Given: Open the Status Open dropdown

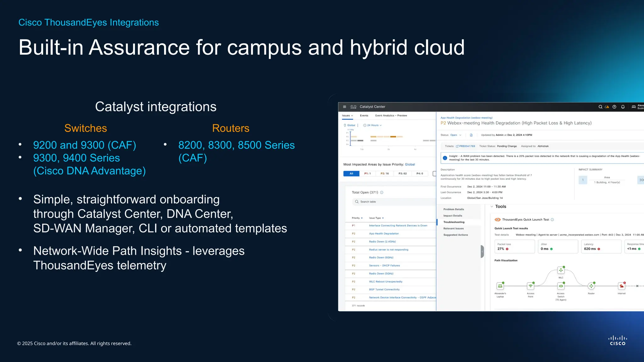Looking at the screenshot, I should tap(456, 135).
